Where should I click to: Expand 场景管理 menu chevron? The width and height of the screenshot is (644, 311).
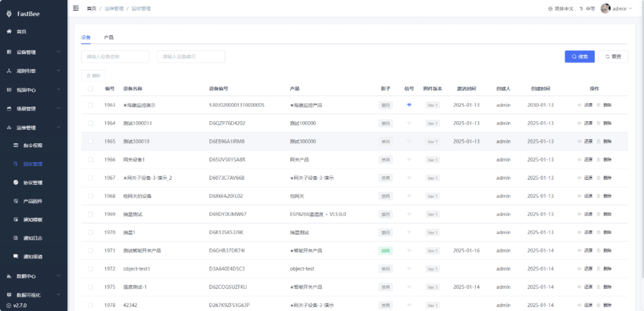[58, 109]
